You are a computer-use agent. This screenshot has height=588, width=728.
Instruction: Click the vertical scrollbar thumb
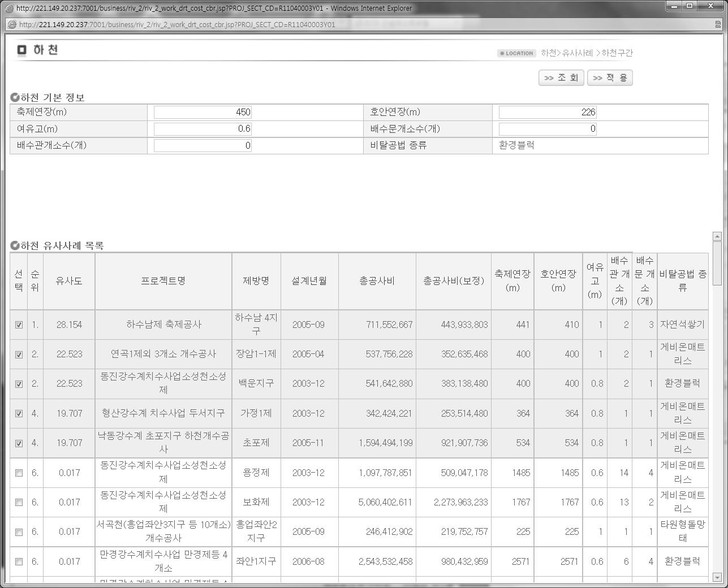717,263
